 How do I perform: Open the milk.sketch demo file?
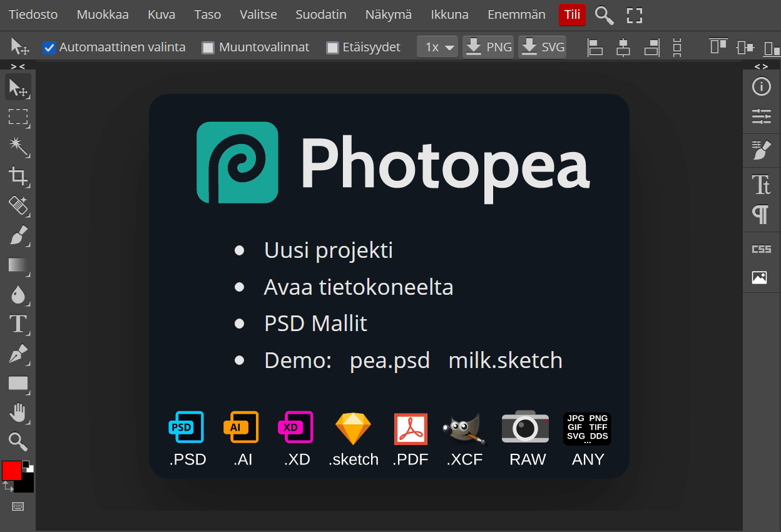click(506, 361)
